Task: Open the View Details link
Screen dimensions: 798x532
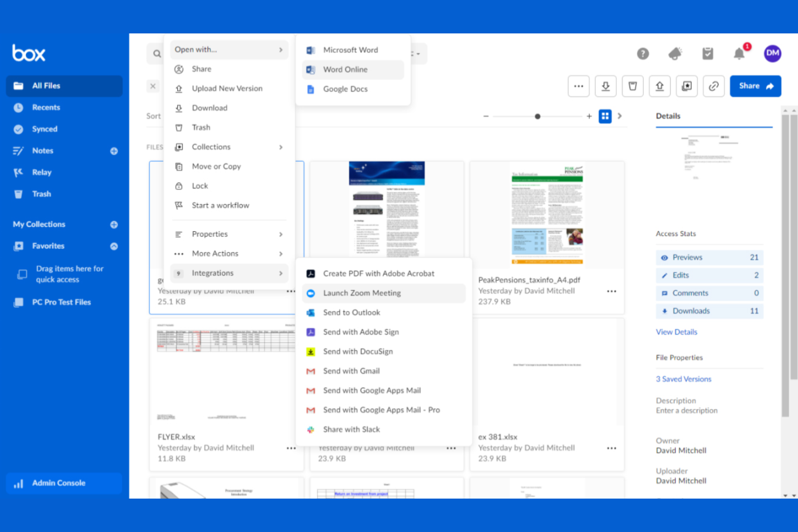Action: pos(676,331)
